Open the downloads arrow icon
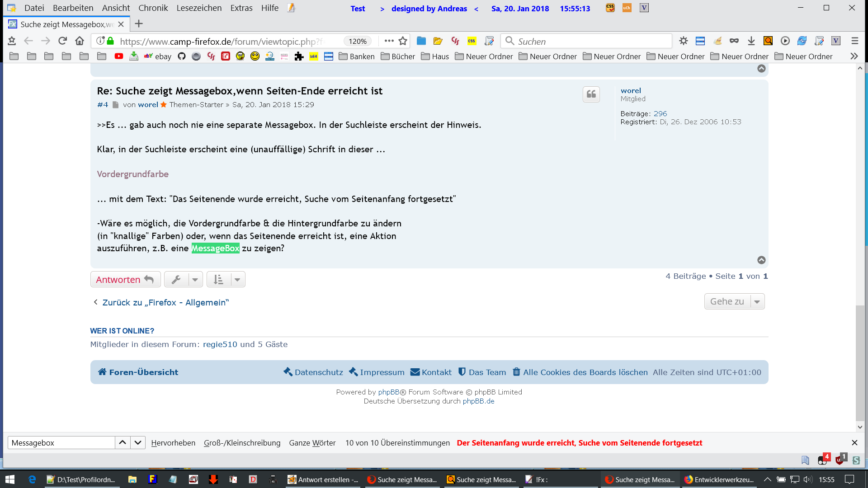The width and height of the screenshot is (868, 488). point(751,41)
